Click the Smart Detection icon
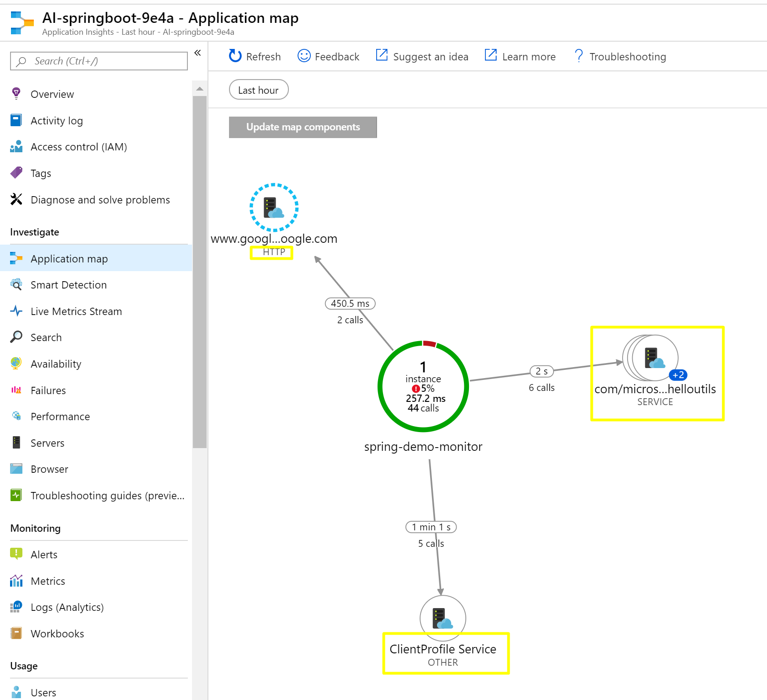This screenshot has height=700, width=767. point(16,284)
